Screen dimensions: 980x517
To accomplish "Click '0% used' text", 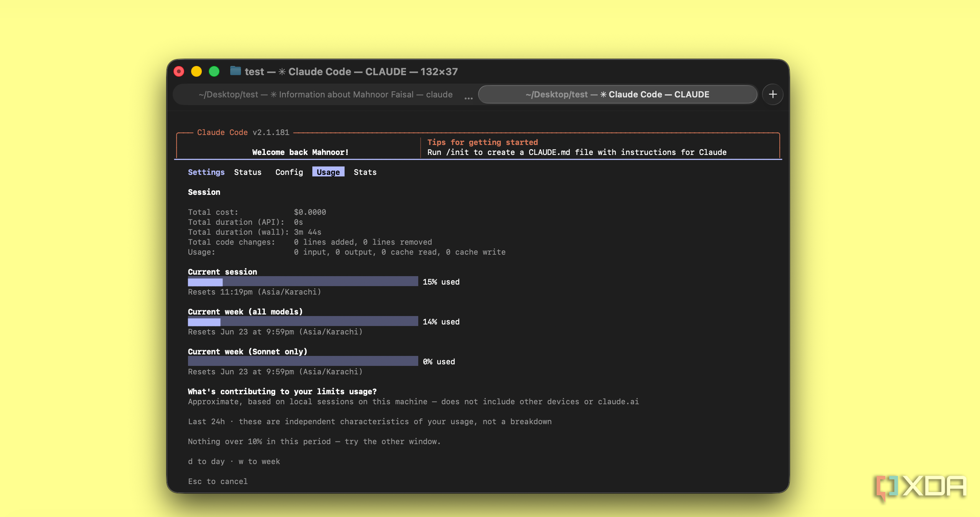I will coord(439,362).
